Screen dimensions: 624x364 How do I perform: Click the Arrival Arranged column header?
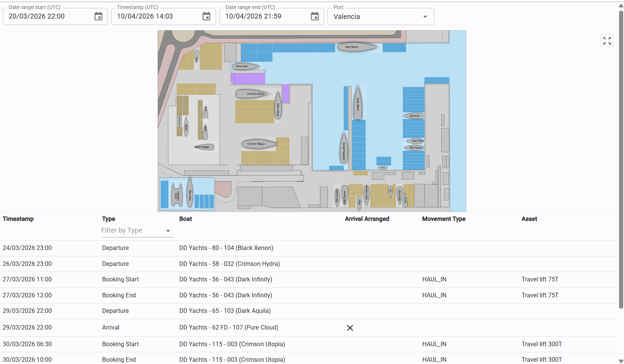click(x=367, y=219)
